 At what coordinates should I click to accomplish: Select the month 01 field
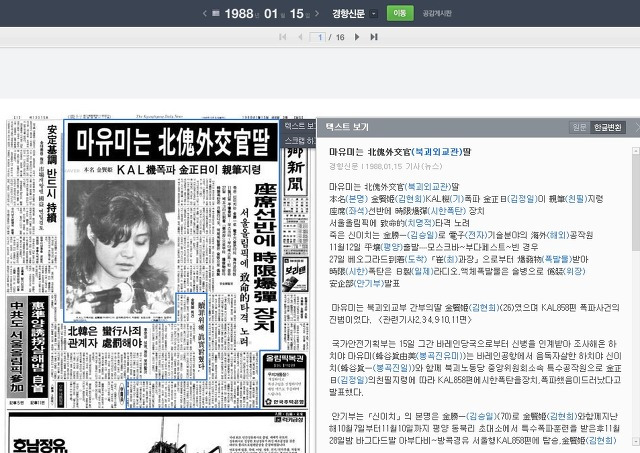click(271, 13)
